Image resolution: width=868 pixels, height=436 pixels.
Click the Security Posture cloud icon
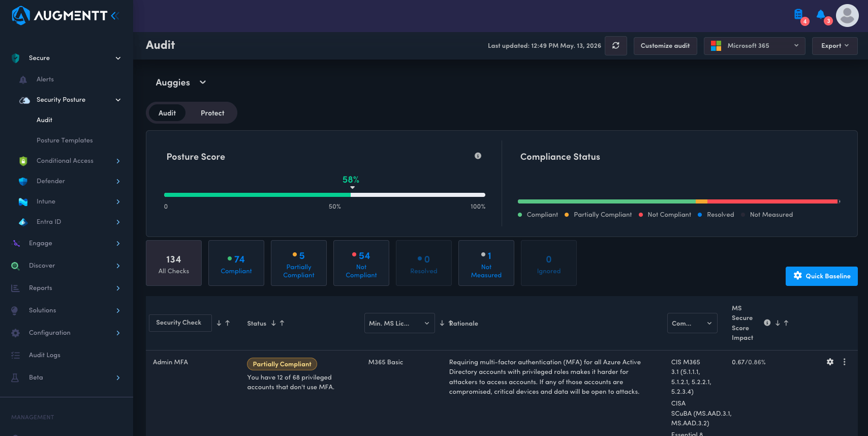24,100
